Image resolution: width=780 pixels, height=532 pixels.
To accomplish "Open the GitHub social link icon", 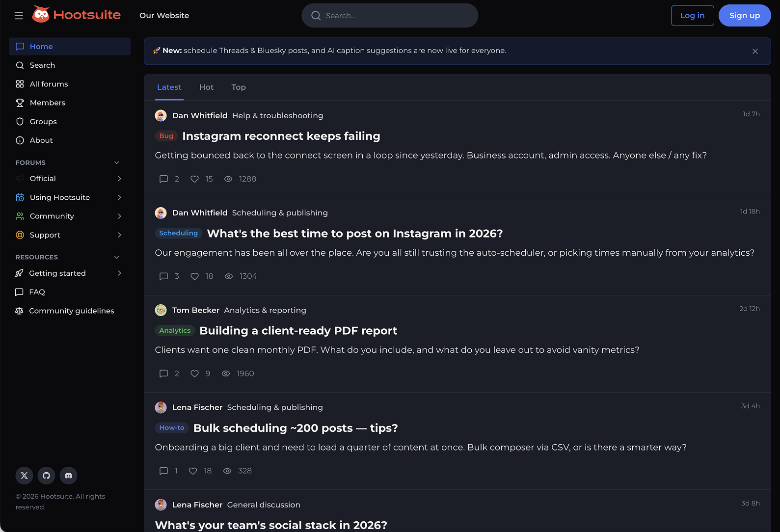I will coord(47,476).
